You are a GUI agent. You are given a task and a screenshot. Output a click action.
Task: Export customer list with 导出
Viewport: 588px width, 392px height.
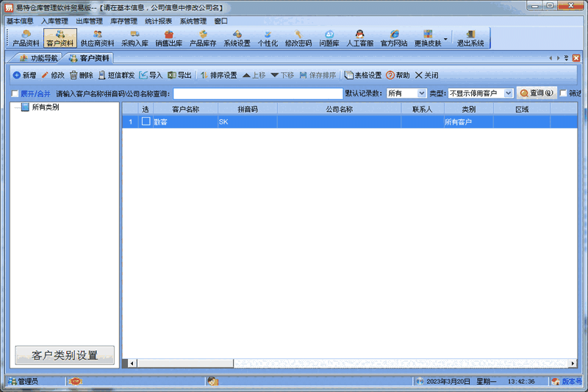click(x=179, y=76)
